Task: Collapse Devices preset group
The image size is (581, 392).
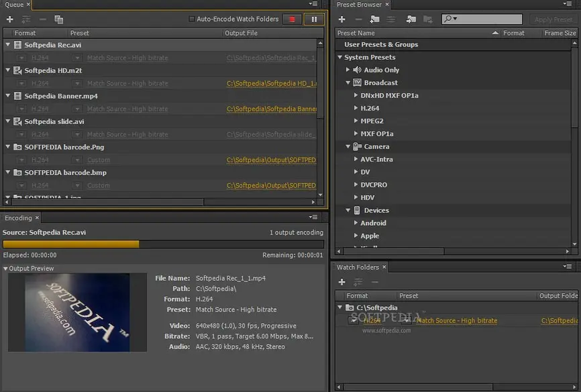Action: point(348,210)
